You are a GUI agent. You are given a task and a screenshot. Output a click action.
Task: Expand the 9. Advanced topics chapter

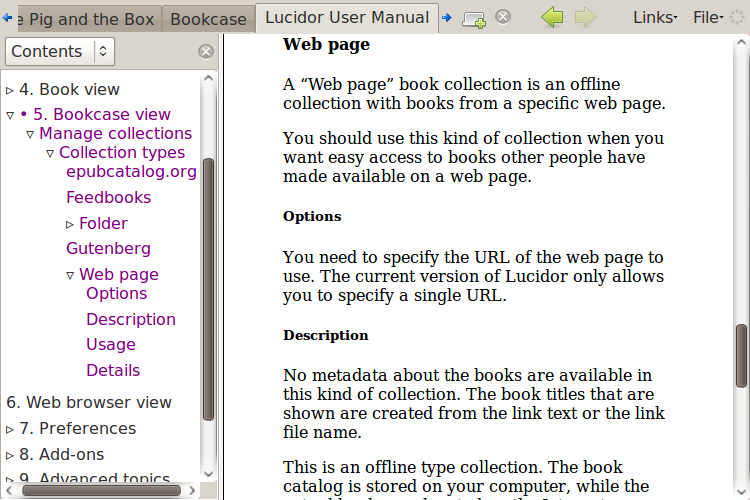click(10, 478)
